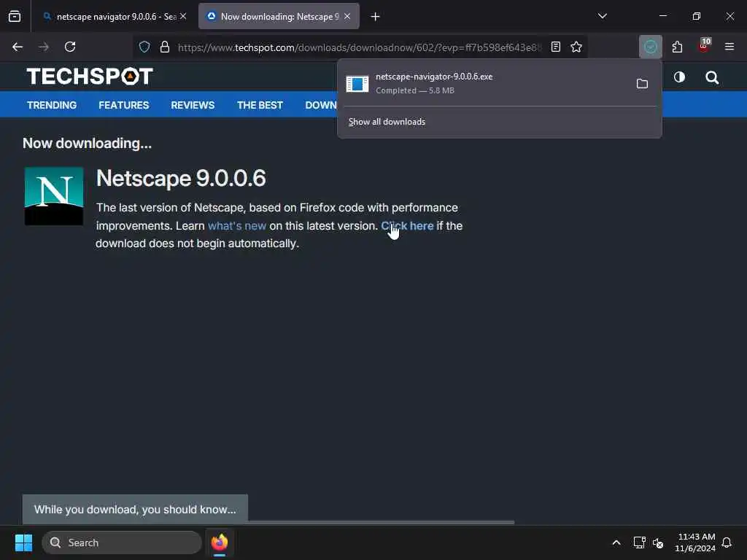Open the clock showing 11:43 AM
This screenshot has width=747, height=560.
point(695,542)
